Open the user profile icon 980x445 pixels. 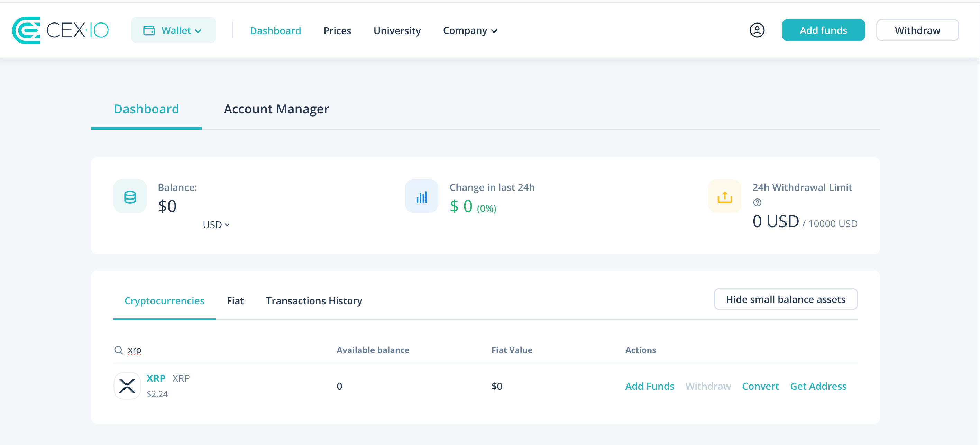(x=757, y=30)
